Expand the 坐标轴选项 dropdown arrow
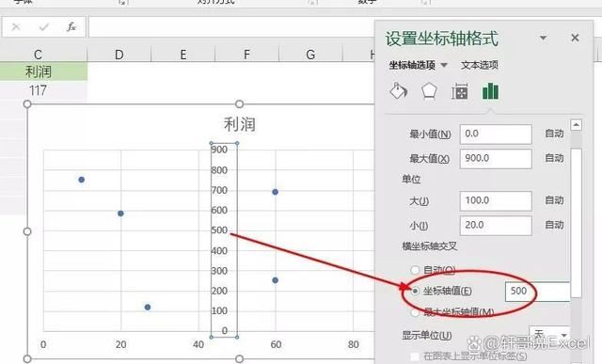Image resolution: width=602 pixels, height=364 pixels. click(444, 65)
